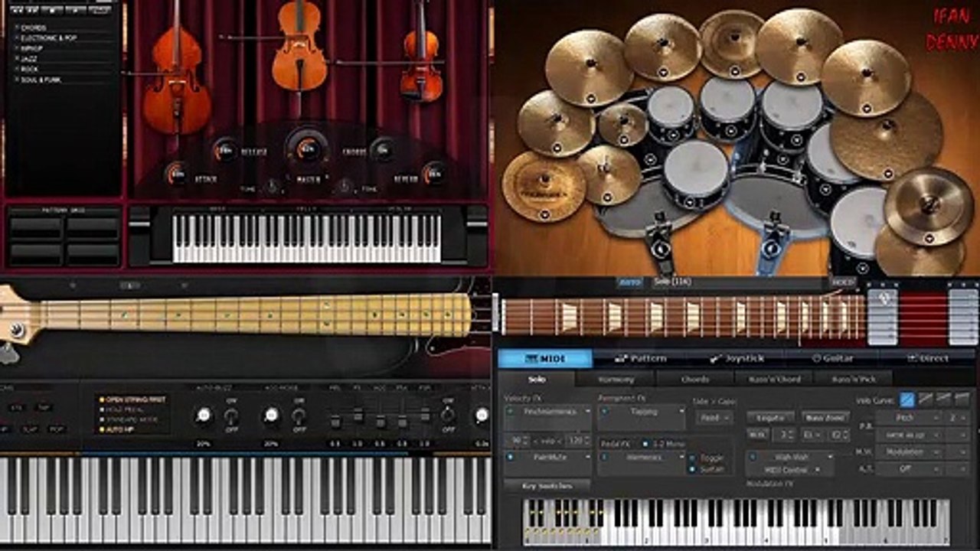Click the minimum velocity value field 90
This screenshot has width=980, height=551.
pyautogui.click(x=516, y=439)
